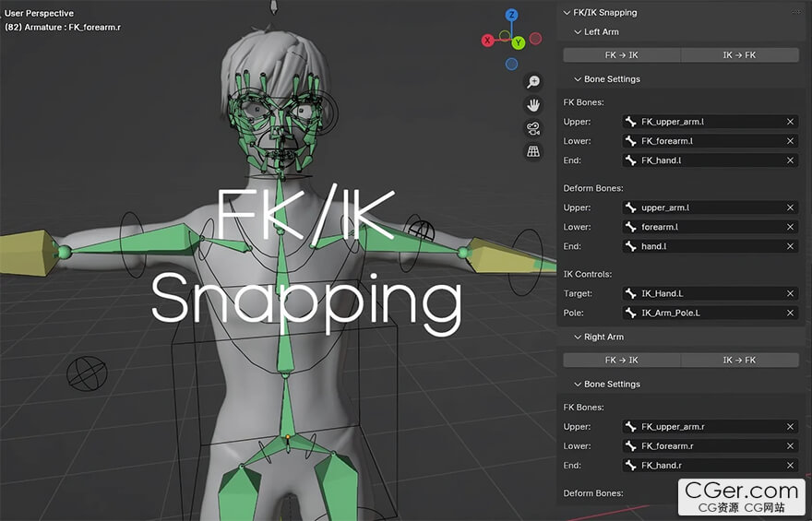This screenshot has width=812, height=521.
Task: Click the zoom magnifier viewport icon
Action: click(x=533, y=82)
